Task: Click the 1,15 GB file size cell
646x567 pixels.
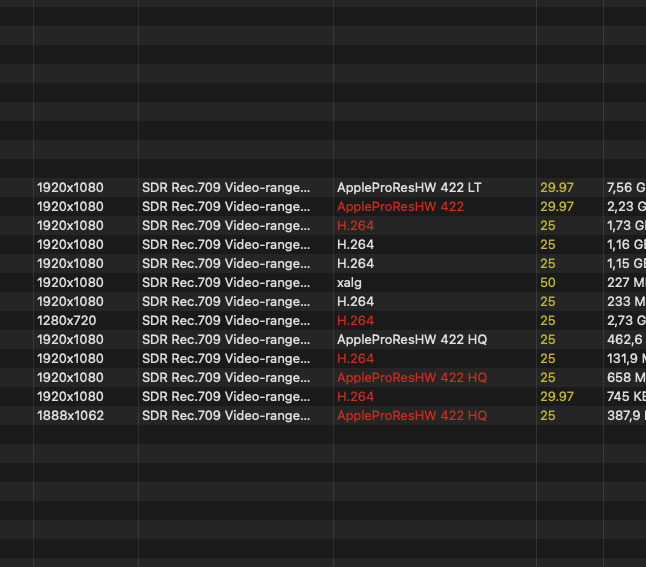Action: 625,263
